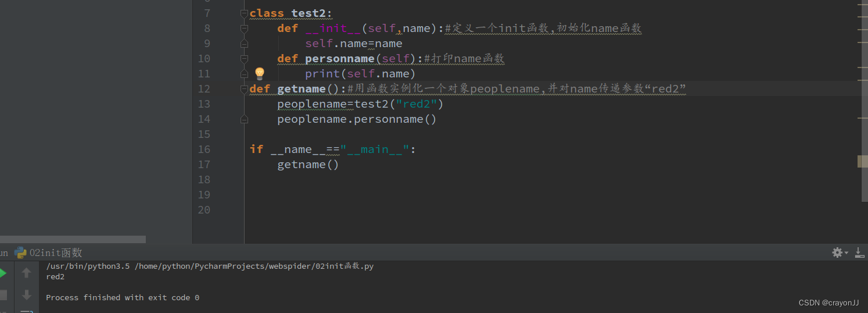Click the green Rerun play button
This screenshot has width=868, height=313.
click(x=2, y=273)
